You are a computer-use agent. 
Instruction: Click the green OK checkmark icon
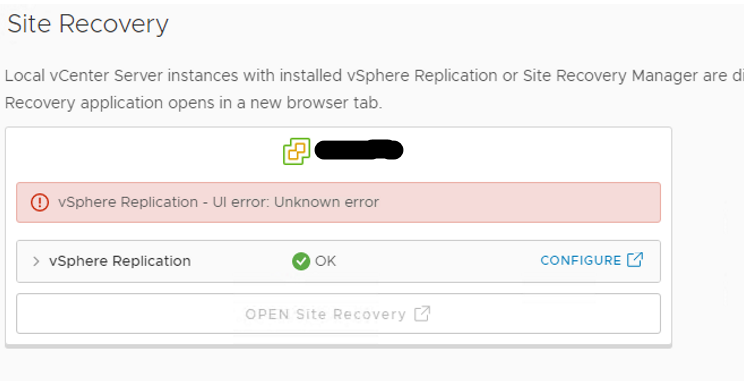pyautogui.click(x=301, y=261)
